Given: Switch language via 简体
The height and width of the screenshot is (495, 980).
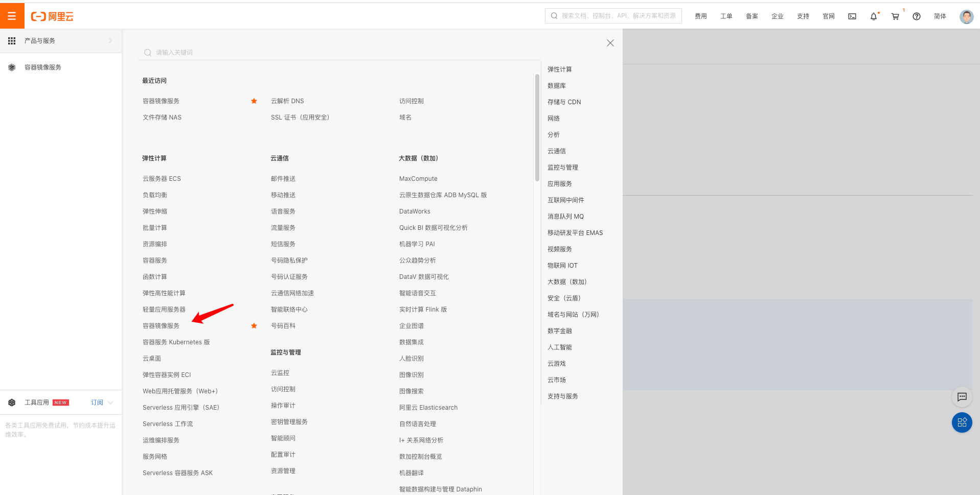Looking at the screenshot, I should (940, 16).
